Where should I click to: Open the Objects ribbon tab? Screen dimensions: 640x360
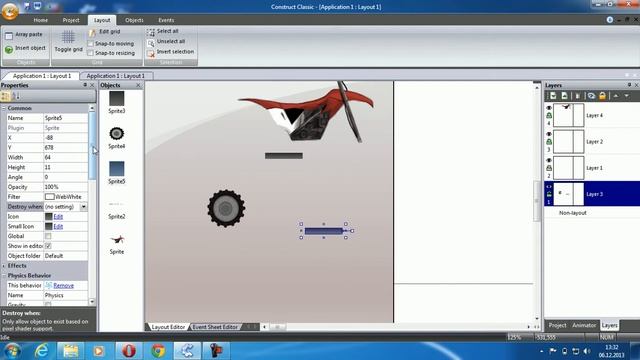point(134,20)
